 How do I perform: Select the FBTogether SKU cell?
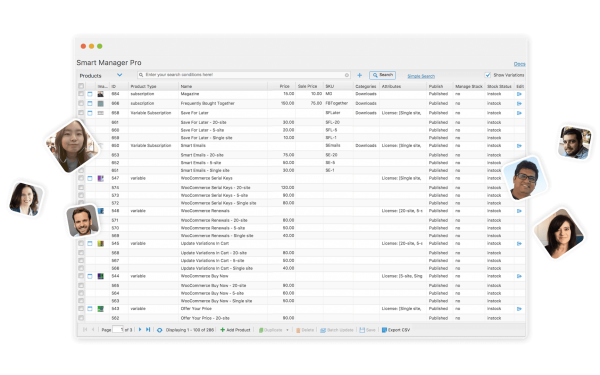coord(338,103)
